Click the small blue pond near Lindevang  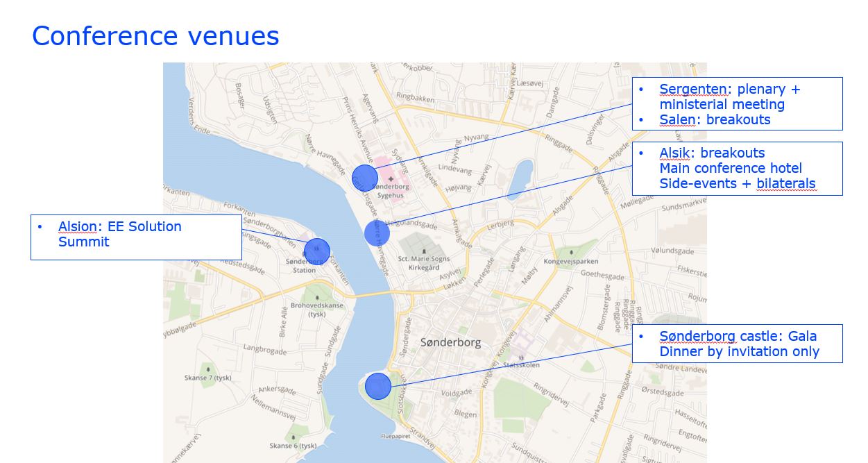[x=520, y=178]
